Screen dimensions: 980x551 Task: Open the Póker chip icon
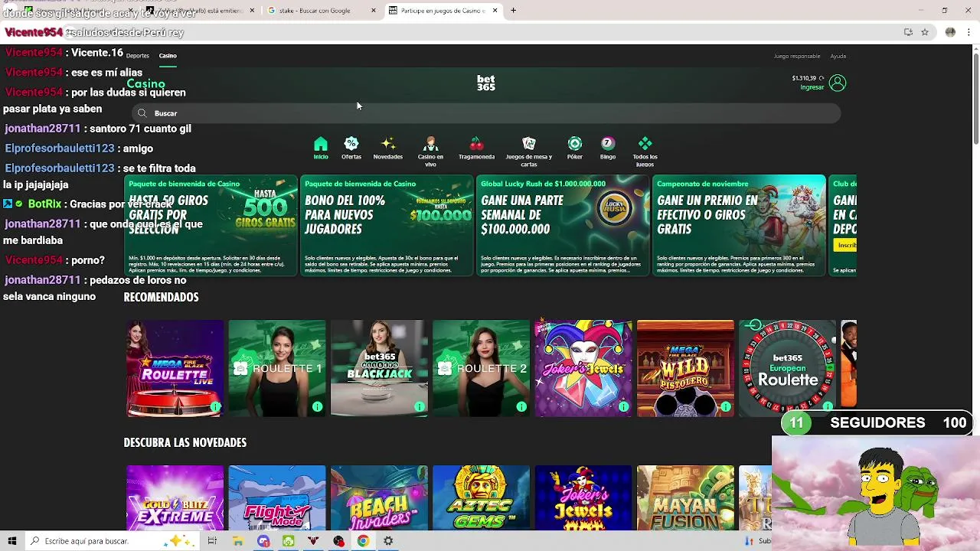[575, 144]
